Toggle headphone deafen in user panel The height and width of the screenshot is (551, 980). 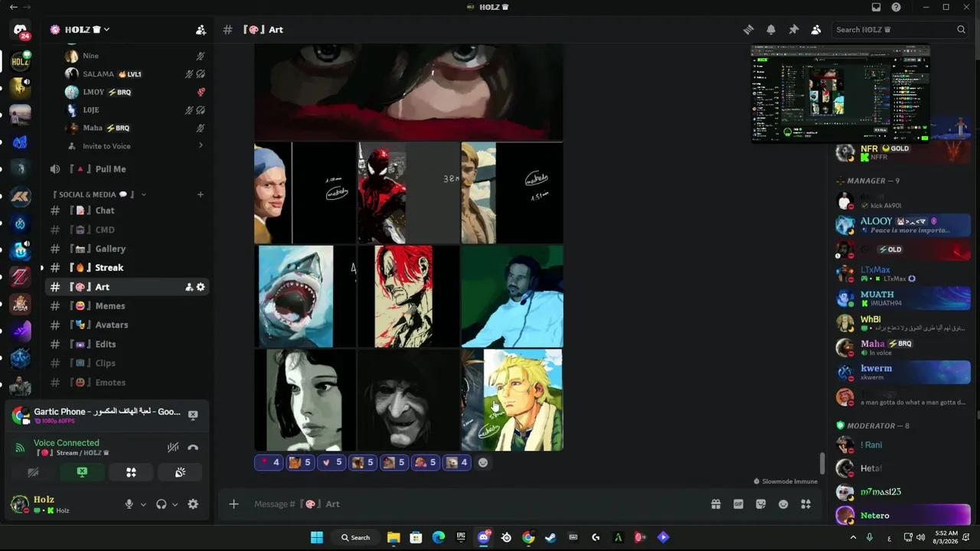(x=161, y=504)
